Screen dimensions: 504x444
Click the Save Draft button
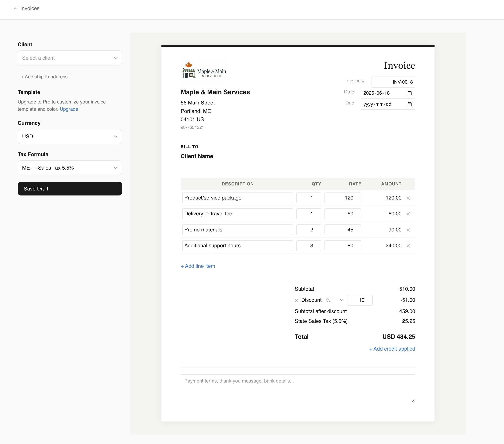coord(70,189)
